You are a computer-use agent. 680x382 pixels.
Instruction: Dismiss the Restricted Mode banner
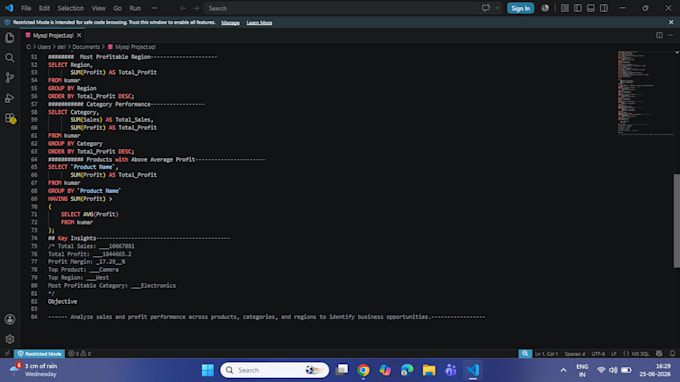[671, 22]
